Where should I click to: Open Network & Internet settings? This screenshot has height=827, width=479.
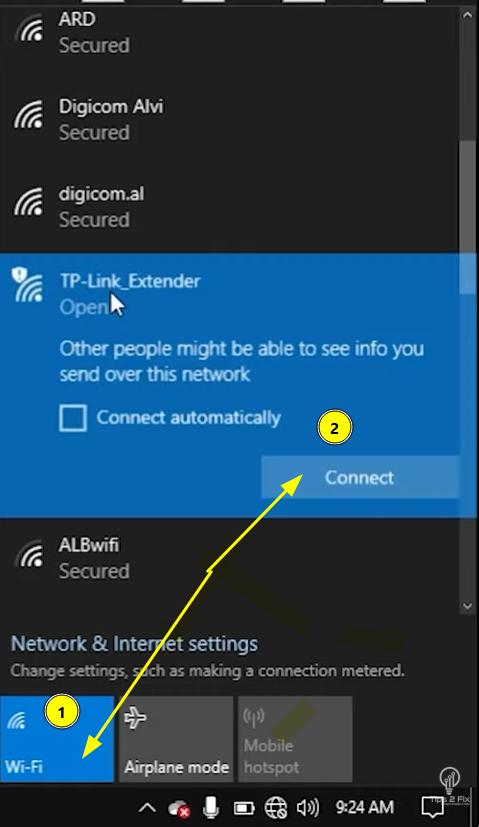click(134, 644)
